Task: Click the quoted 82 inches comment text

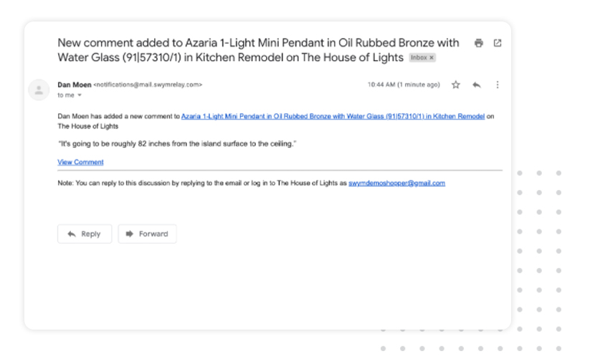Action: point(177,144)
